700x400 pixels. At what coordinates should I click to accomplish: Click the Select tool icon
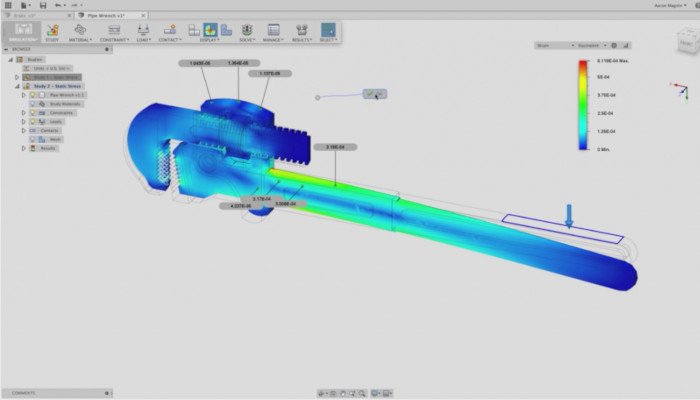[328, 30]
